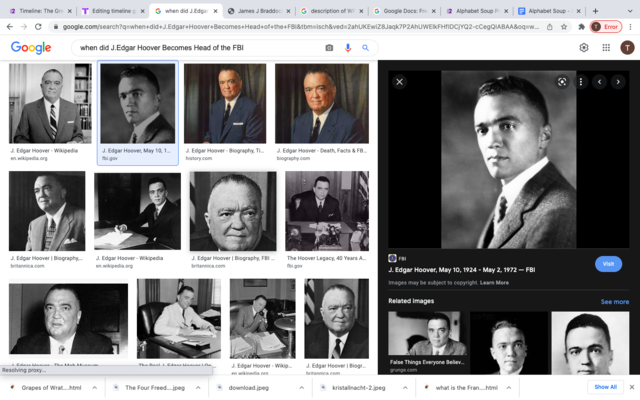640x400 pixels.
Task: Open the 'Learn More' copyright link
Action: tap(494, 282)
